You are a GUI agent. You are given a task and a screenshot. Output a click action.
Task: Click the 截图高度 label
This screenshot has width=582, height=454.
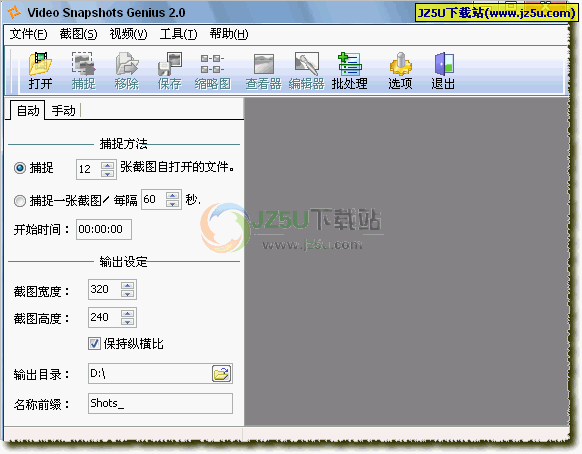(42, 319)
